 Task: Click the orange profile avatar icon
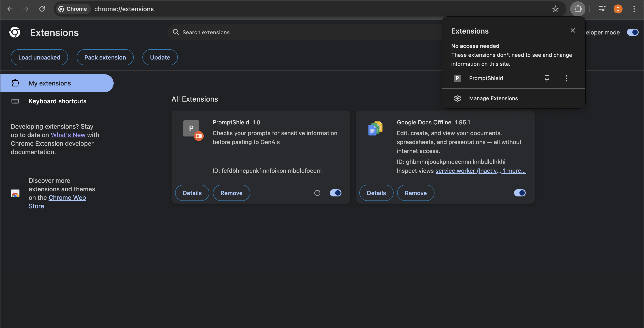(618, 9)
